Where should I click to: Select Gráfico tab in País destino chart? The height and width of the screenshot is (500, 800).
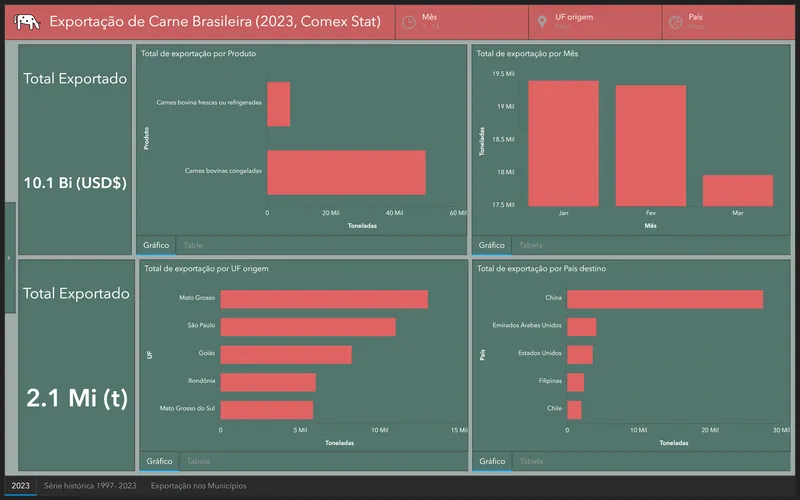[492, 461]
